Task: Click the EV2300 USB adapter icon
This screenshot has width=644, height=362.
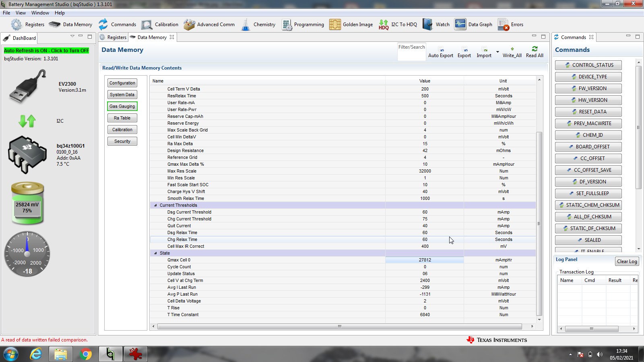Action: pyautogui.click(x=27, y=86)
